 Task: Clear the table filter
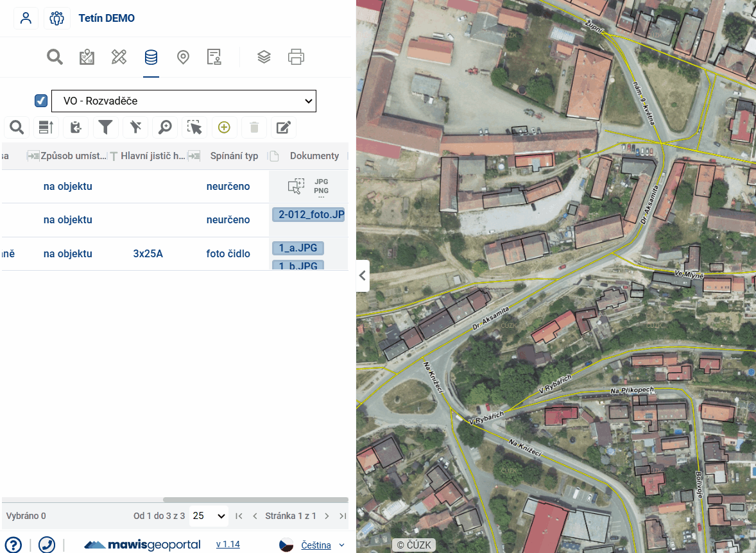pos(135,127)
